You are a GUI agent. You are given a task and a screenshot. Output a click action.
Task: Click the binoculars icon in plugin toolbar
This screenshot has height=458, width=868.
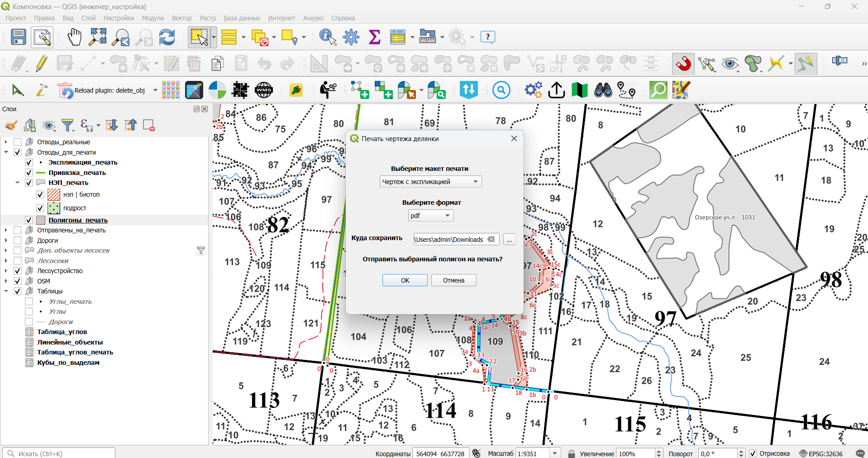click(x=603, y=90)
